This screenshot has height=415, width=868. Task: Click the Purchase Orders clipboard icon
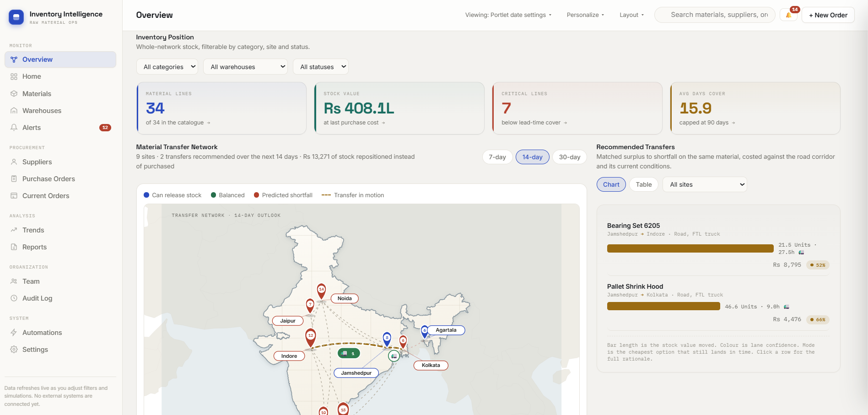click(14, 179)
